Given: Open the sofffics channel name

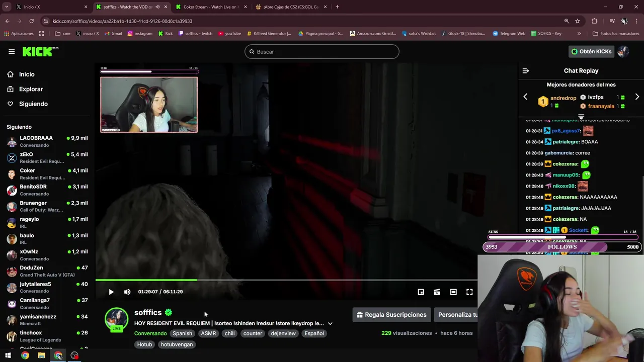Looking at the screenshot, I should 148,313.
